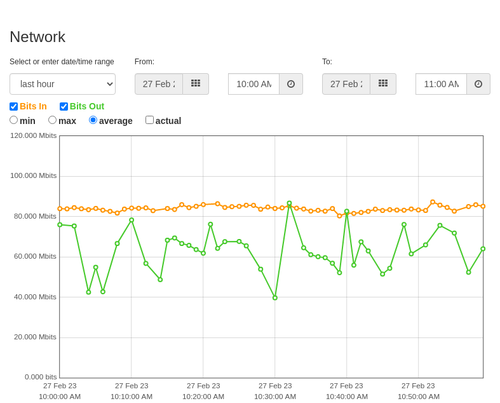Viewport: 500px width, 403px height.
Task: Click the '10:00:00 AM' time axis label
Action: click(60, 397)
